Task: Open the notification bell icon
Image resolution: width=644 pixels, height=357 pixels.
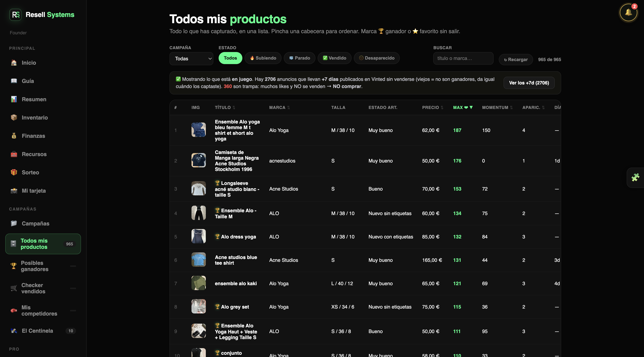Action: tap(628, 12)
